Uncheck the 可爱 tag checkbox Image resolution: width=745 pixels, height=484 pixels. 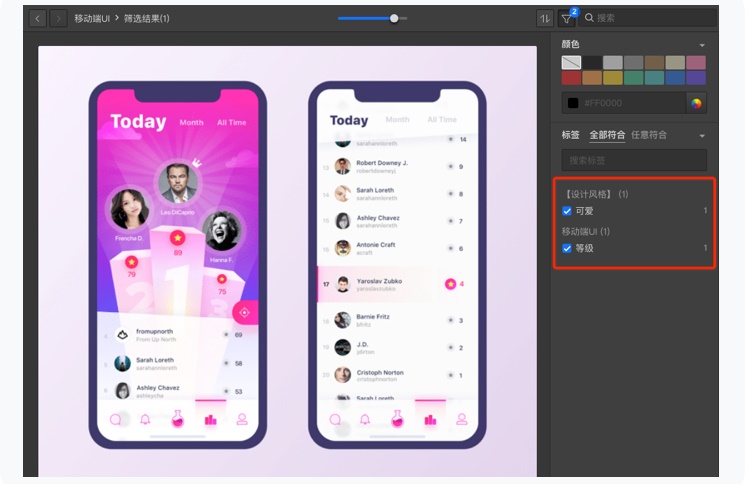pos(567,211)
